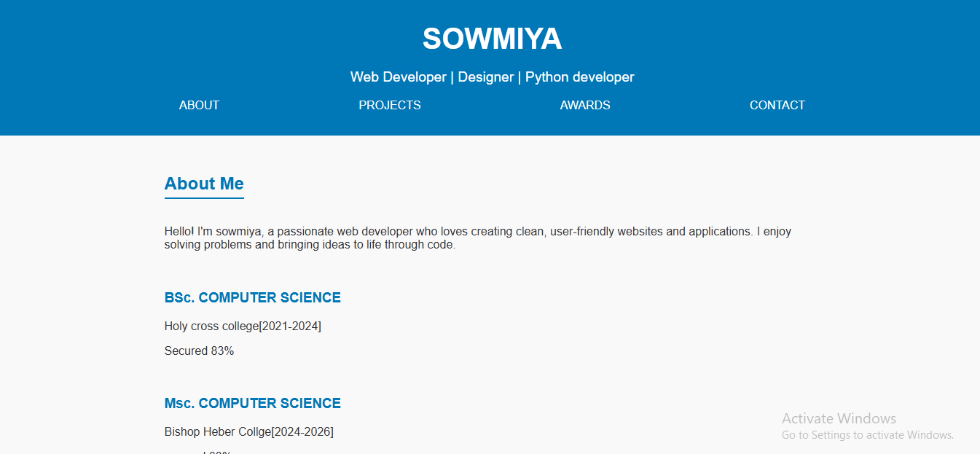Click the blue underline beneath About Me
Image resolution: width=980 pixels, height=454 pixels.
click(204, 197)
